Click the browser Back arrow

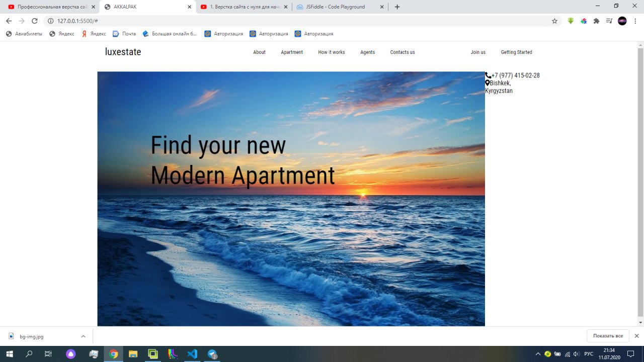tap(9, 21)
